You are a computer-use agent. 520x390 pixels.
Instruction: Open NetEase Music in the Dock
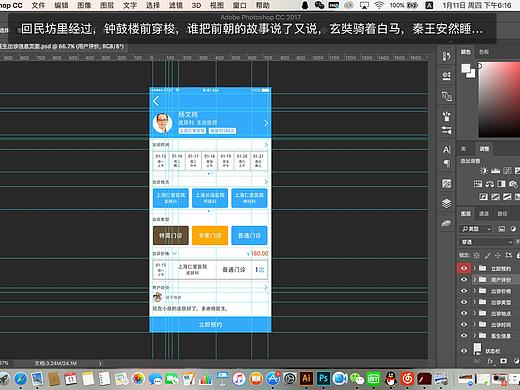tap(407, 379)
